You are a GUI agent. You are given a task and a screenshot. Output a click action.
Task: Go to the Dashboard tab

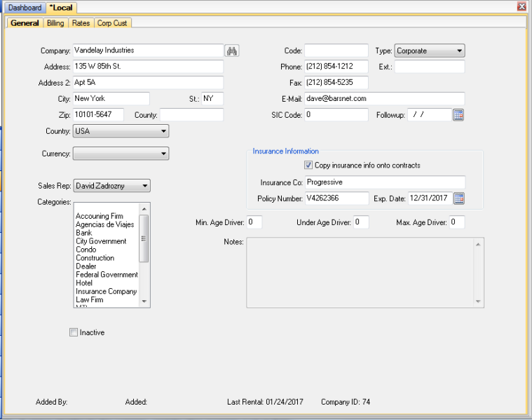click(x=25, y=8)
